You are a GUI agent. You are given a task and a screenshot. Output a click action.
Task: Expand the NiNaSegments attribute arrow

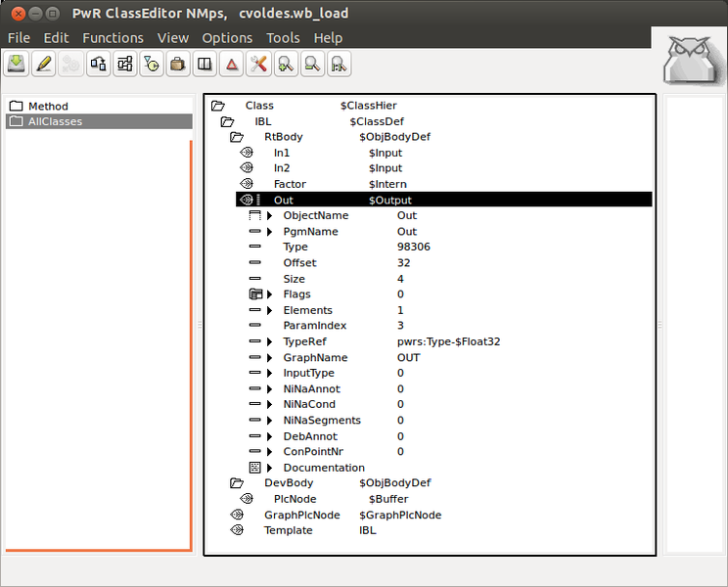[270, 421]
